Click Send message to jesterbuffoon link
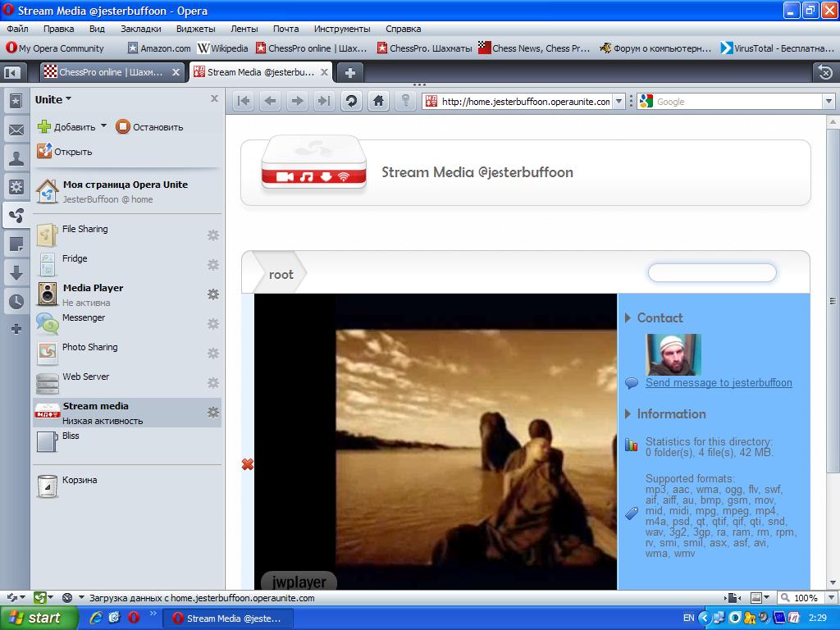The height and width of the screenshot is (630, 840). 719,382
